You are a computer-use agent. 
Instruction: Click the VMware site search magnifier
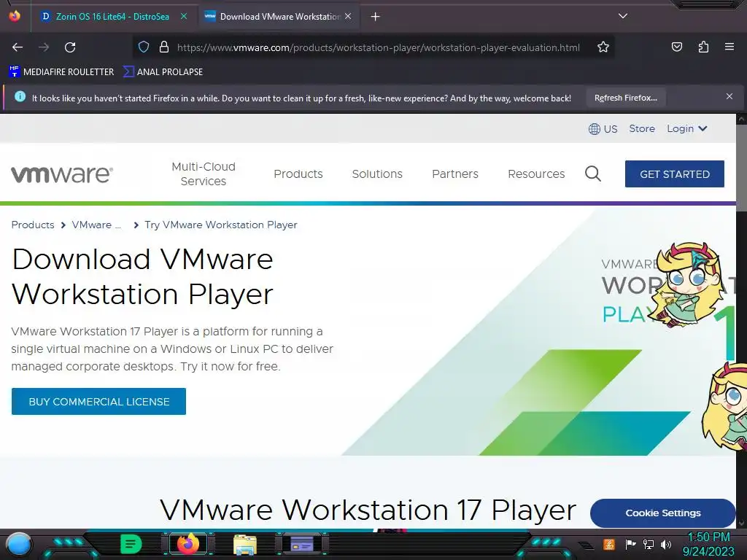pos(592,174)
